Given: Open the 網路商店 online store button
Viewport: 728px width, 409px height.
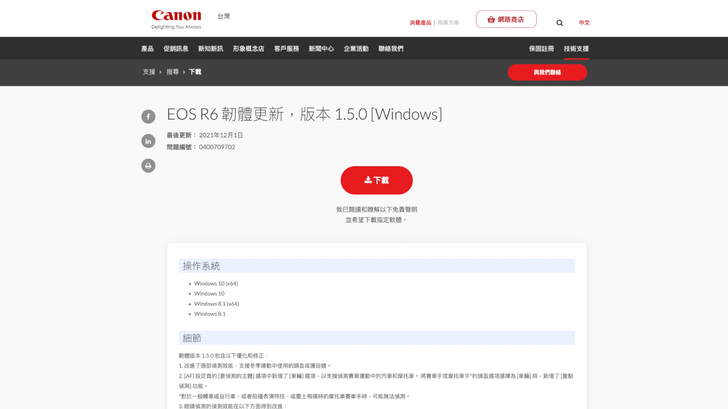Looking at the screenshot, I should tap(506, 19).
